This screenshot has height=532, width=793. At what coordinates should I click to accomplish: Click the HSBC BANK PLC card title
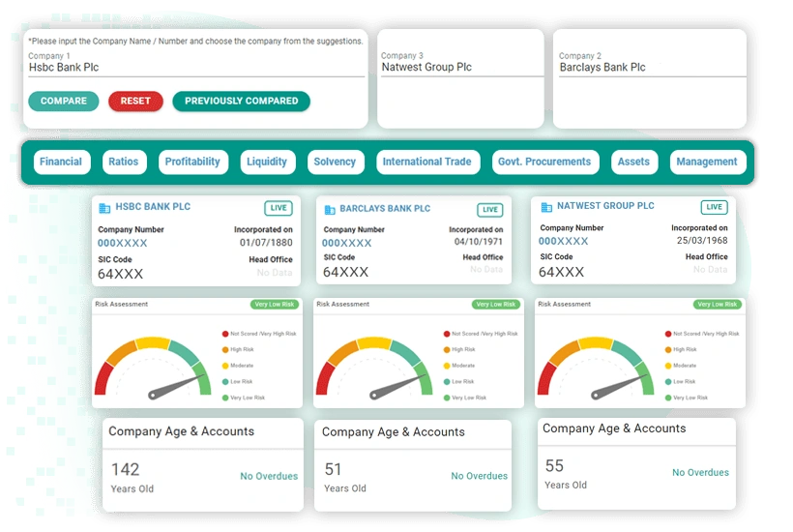153,207
